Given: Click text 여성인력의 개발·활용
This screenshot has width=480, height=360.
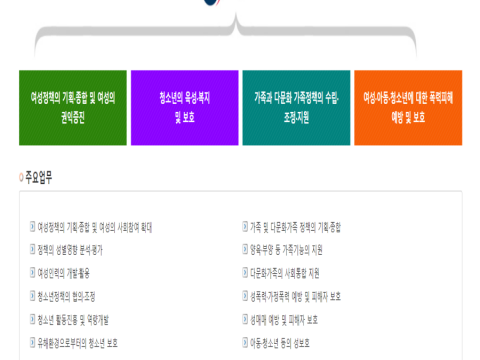Looking at the screenshot, I should [x=63, y=273].
